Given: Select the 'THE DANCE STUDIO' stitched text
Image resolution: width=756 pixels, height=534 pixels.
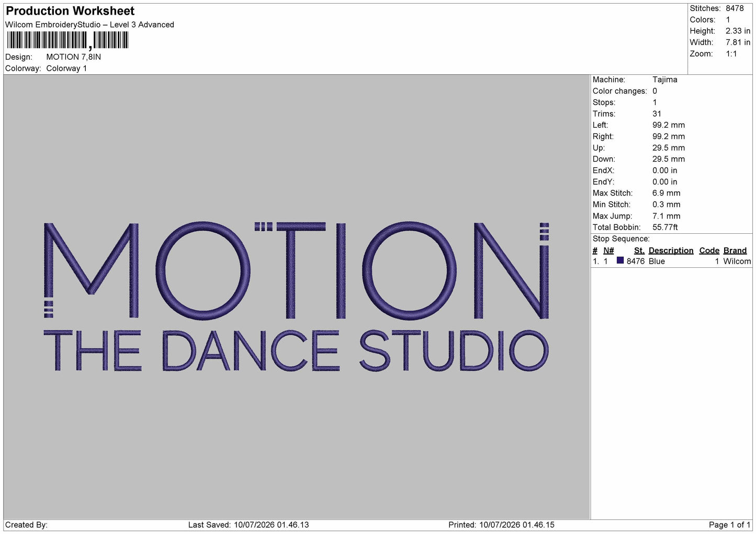Looking at the screenshot, I should click(x=296, y=350).
